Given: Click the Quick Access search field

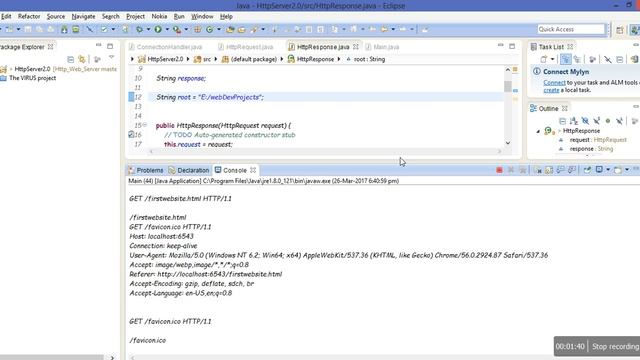Looking at the screenshot, I should pos(571,29).
